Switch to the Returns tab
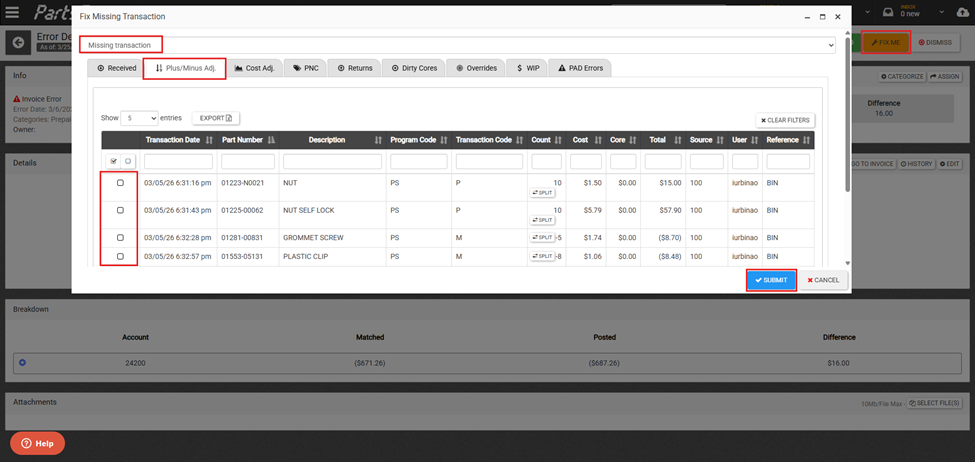The image size is (975, 462). 355,68
